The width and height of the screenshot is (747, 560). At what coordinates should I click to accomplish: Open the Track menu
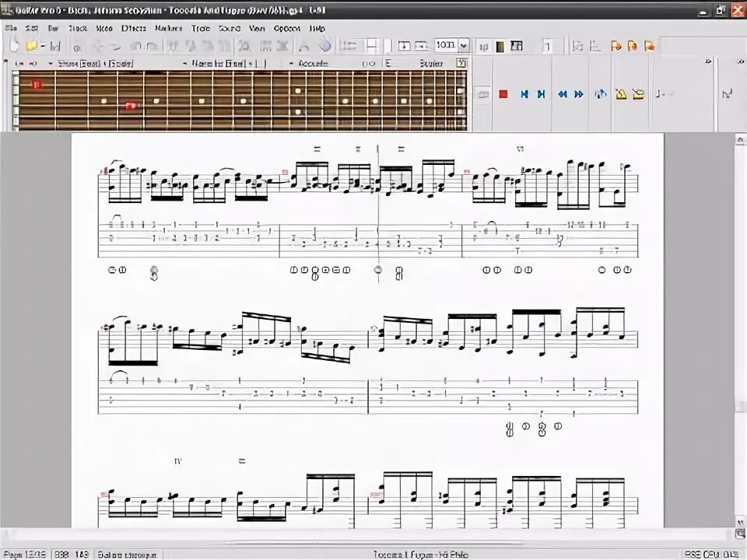click(77, 29)
